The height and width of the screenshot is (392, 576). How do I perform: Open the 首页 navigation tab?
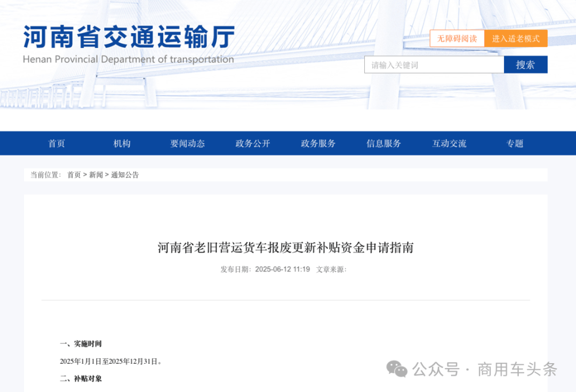click(57, 143)
